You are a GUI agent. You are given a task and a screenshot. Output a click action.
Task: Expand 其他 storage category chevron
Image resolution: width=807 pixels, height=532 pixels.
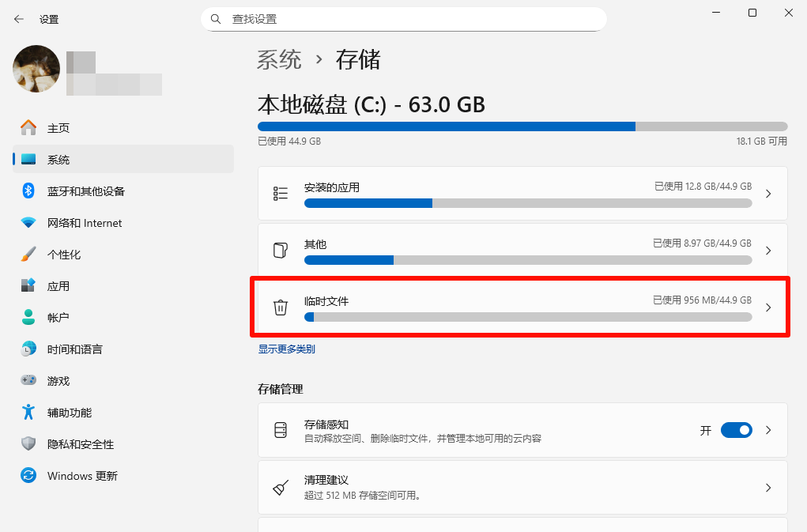coord(768,251)
